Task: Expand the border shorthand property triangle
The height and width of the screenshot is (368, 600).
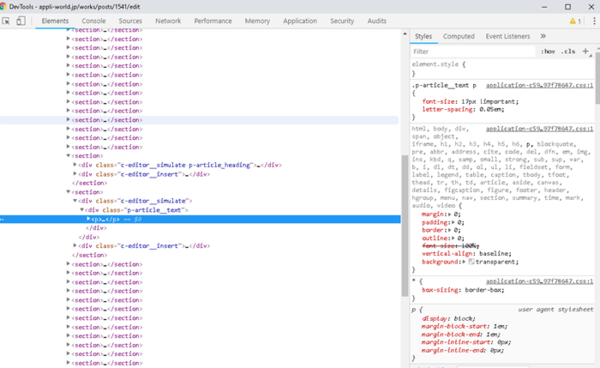Action: point(450,230)
